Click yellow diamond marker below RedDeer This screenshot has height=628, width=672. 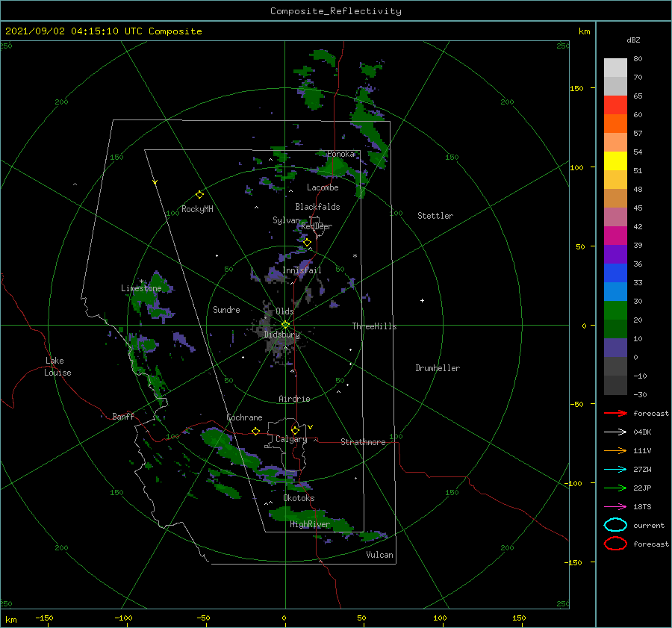pos(307,243)
